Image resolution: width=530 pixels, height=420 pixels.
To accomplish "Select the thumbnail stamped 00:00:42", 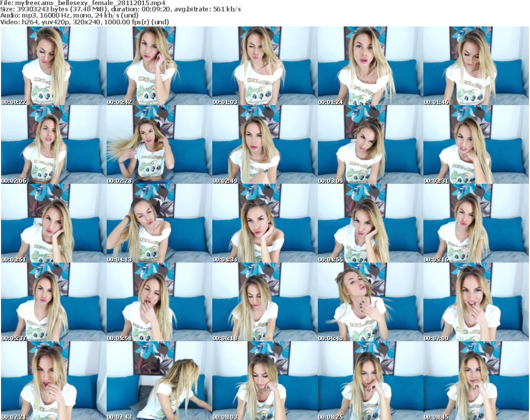I will click(x=159, y=66).
